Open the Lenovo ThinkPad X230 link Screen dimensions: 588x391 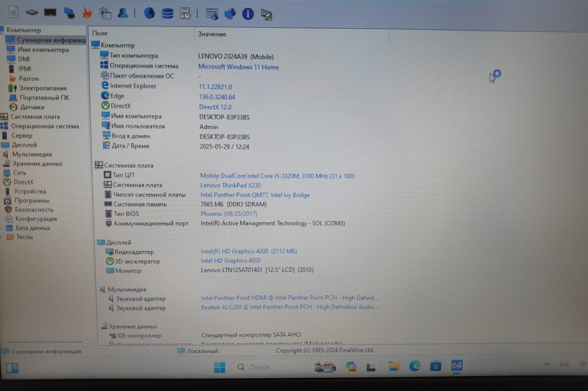[x=231, y=185]
